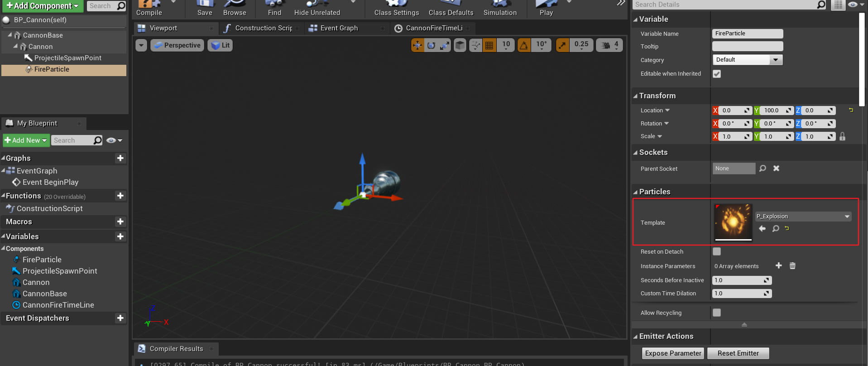Start Simulation mode

(500, 9)
